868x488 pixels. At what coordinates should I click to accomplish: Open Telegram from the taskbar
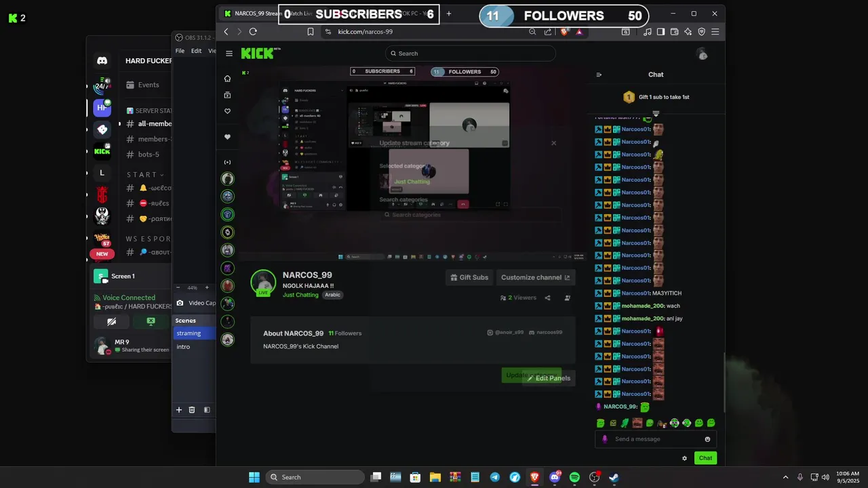point(495,477)
